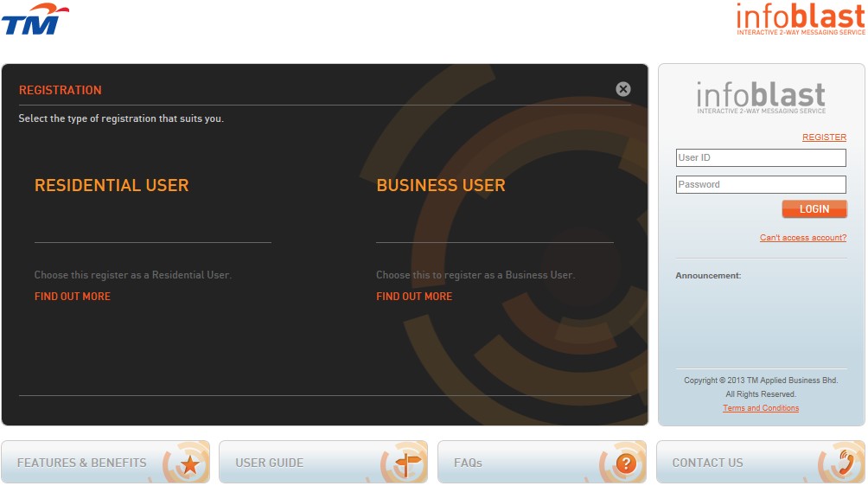Screen dimensions: 868x486
Task: Focus the Password field
Action: [761, 184]
